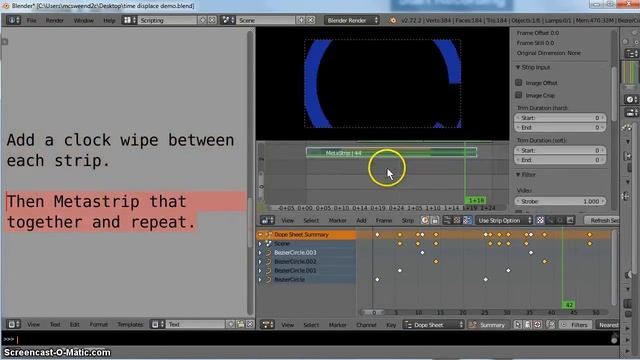Image resolution: width=640 pixels, height=360 pixels.
Task: Expand the BezierCircle.001 channel
Action: coord(260,271)
